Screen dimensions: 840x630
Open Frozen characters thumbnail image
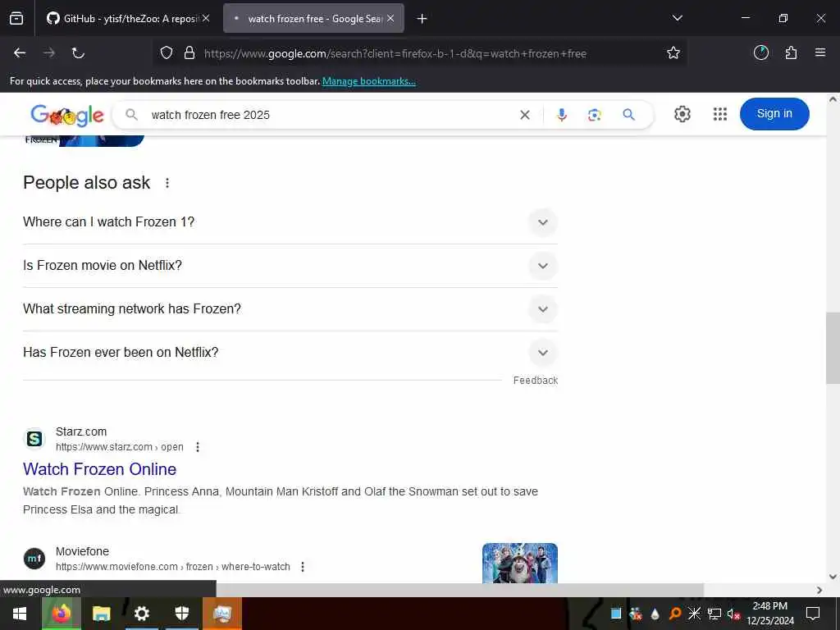(x=519, y=563)
